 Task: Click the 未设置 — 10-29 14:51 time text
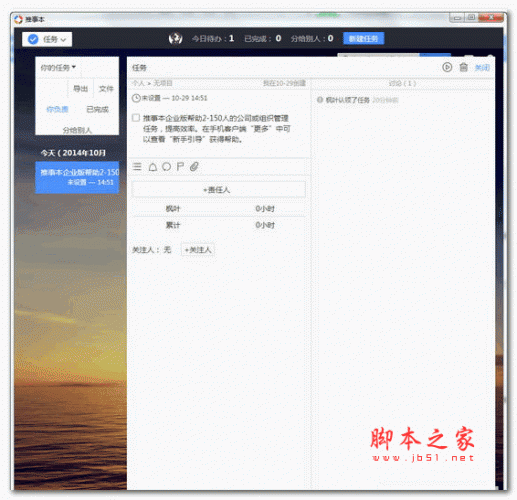[174, 98]
